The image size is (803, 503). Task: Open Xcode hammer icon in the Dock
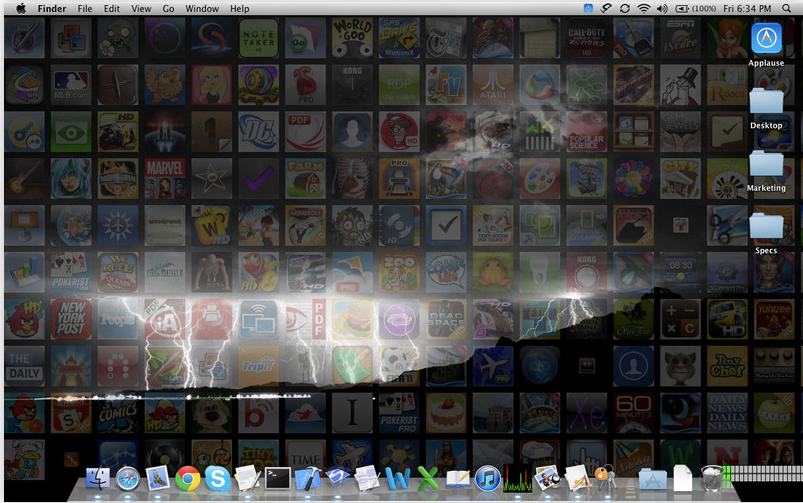308,478
